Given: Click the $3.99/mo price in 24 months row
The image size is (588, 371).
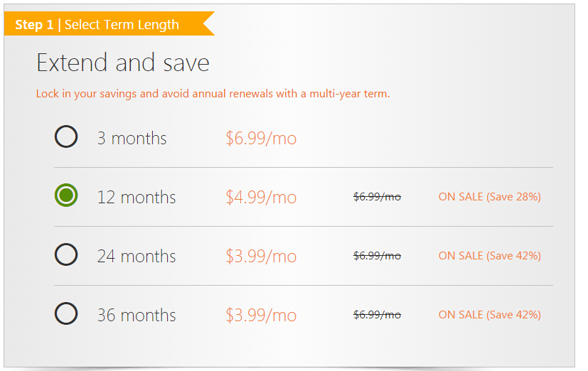Looking at the screenshot, I should coord(261,256).
